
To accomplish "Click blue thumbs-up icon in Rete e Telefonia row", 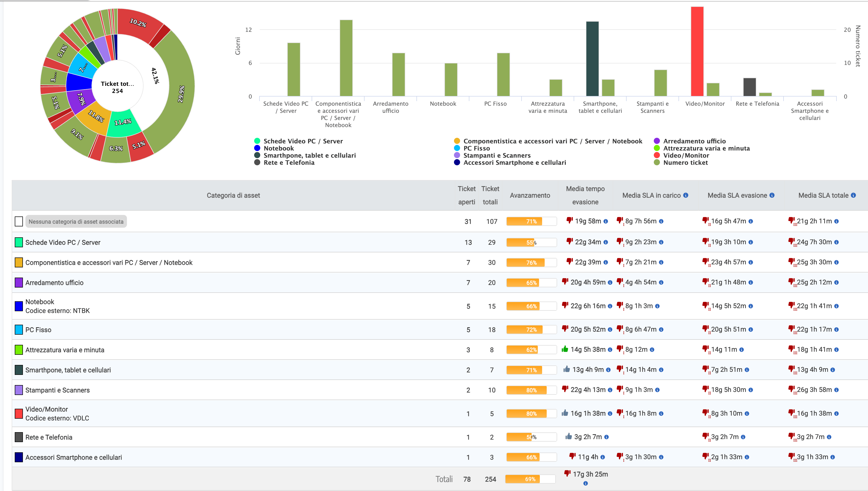I will pyautogui.click(x=569, y=436).
